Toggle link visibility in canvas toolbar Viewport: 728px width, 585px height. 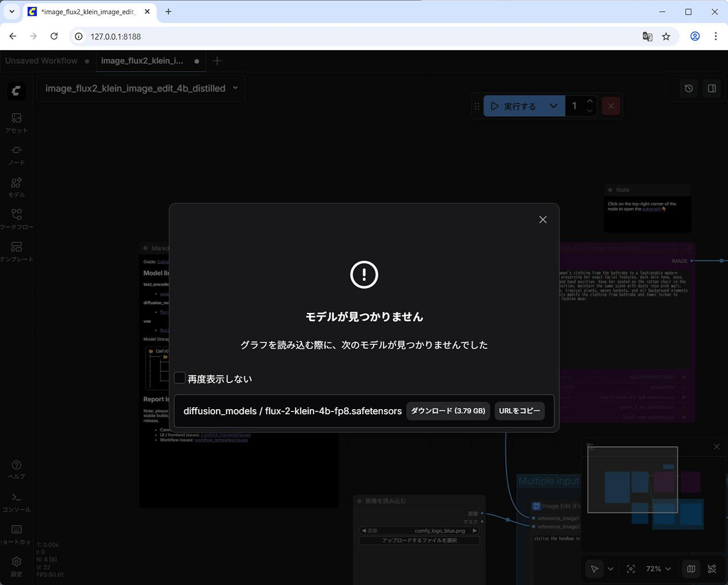pos(712,568)
